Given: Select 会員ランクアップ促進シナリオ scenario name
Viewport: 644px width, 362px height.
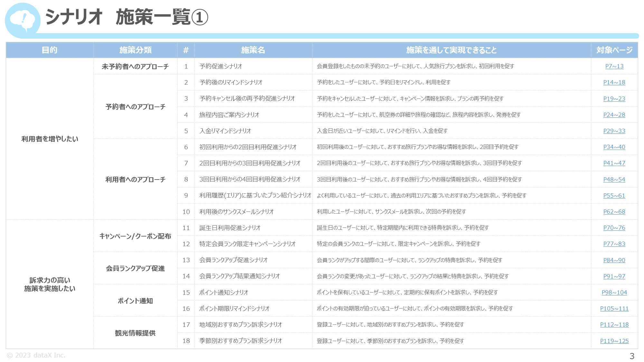Looking at the screenshot, I should tap(233, 260).
